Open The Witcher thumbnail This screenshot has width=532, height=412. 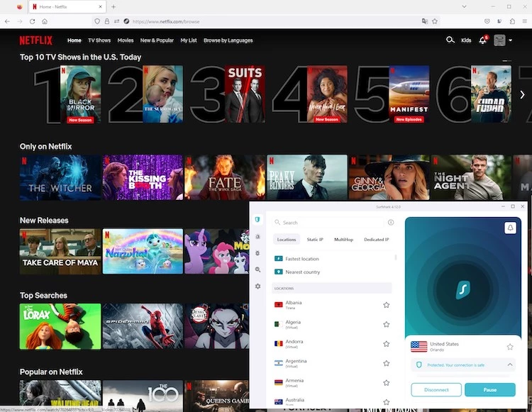click(x=60, y=177)
